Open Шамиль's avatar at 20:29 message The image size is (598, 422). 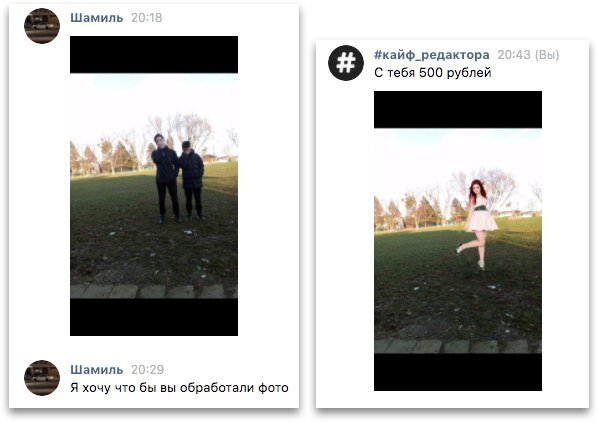click(x=42, y=378)
